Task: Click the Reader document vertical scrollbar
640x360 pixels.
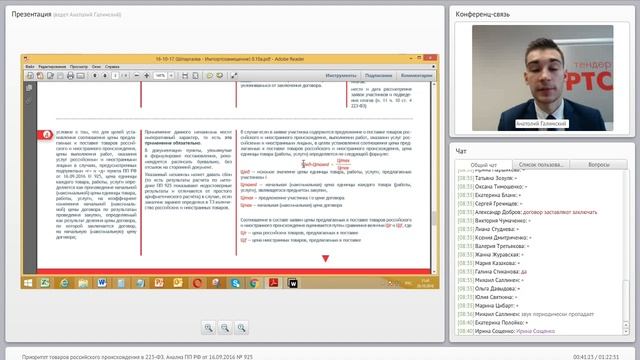Action: [x=433, y=177]
